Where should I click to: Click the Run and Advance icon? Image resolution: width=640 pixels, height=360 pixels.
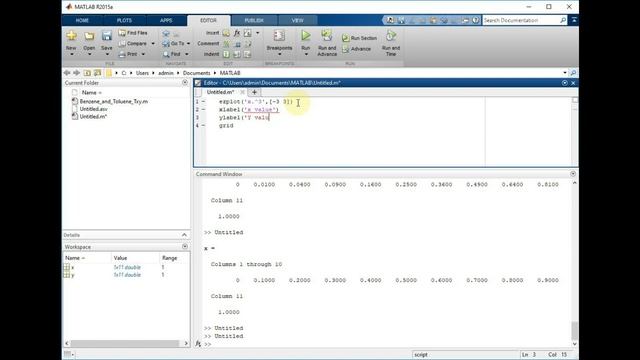[327, 36]
